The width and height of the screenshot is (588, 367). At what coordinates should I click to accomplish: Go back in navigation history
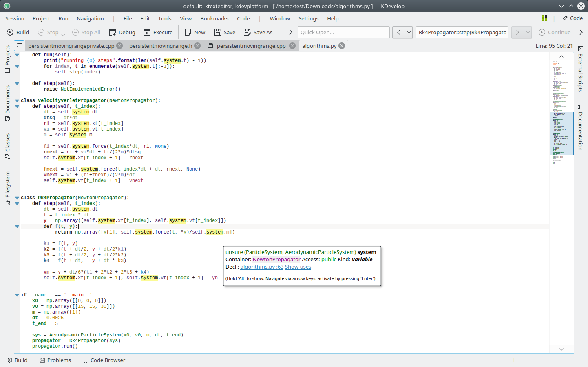tap(399, 32)
